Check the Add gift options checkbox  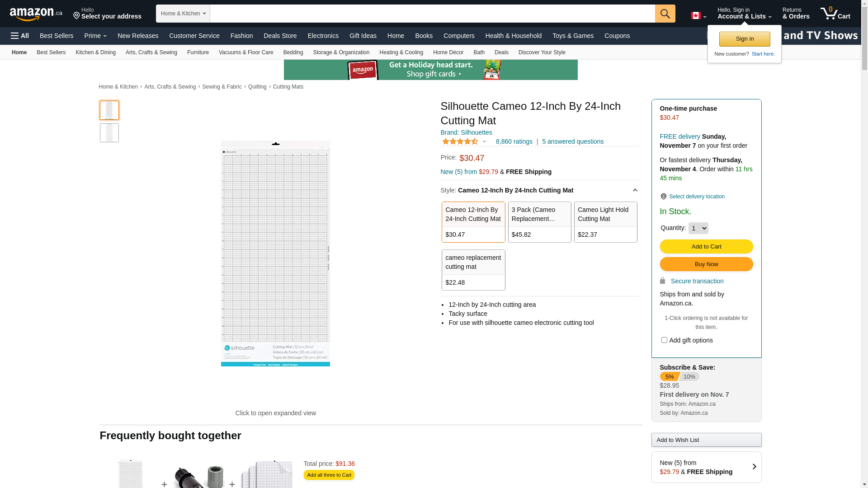point(664,340)
